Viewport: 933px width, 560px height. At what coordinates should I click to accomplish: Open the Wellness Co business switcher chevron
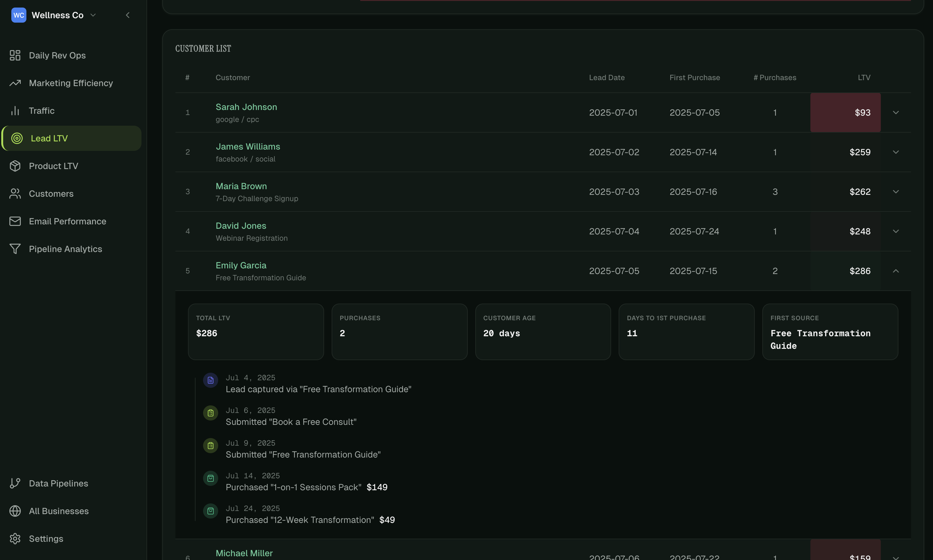[x=93, y=15]
